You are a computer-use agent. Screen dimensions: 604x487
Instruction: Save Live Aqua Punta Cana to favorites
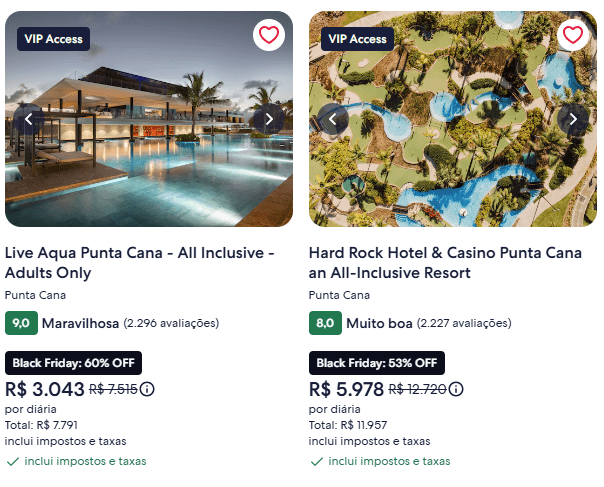point(268,36)
